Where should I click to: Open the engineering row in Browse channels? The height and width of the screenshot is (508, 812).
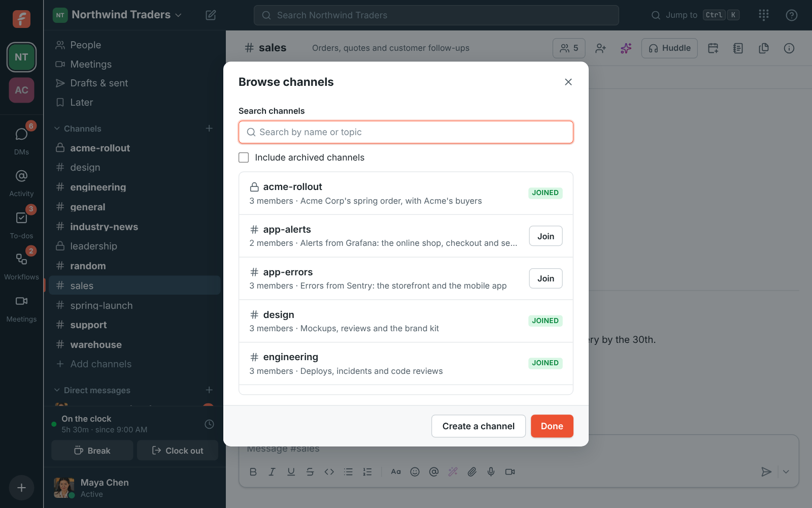click(406, 364)
